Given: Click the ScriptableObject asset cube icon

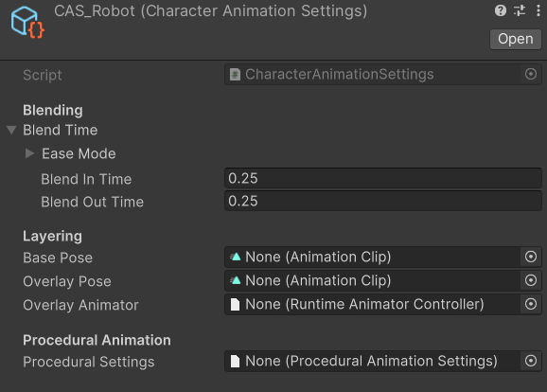Looking at the screenshot, I should coord(27,23).
